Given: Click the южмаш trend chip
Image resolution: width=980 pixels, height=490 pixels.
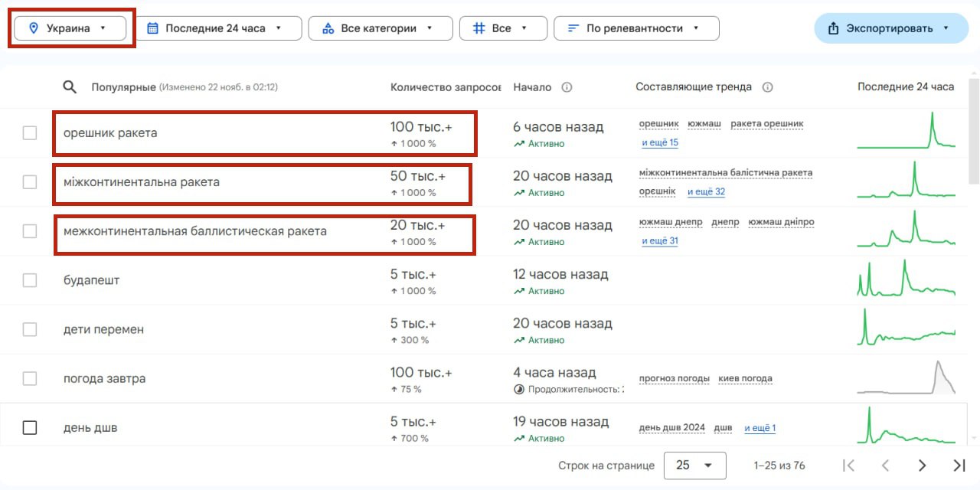Looking at the screenshot, I should point(704,124).
